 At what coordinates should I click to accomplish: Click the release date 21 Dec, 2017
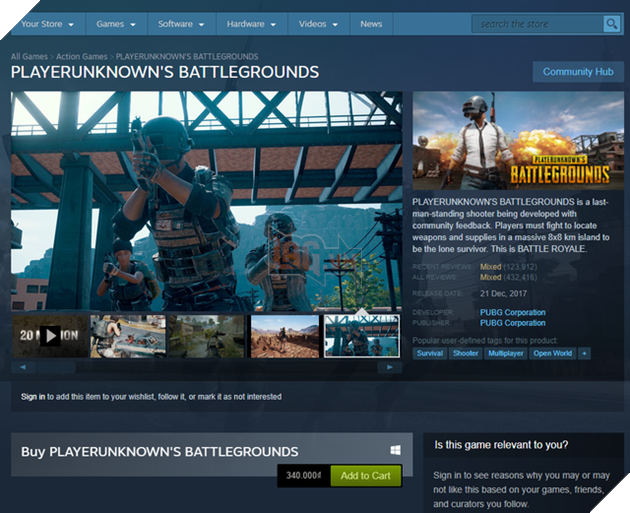[503, 294]
